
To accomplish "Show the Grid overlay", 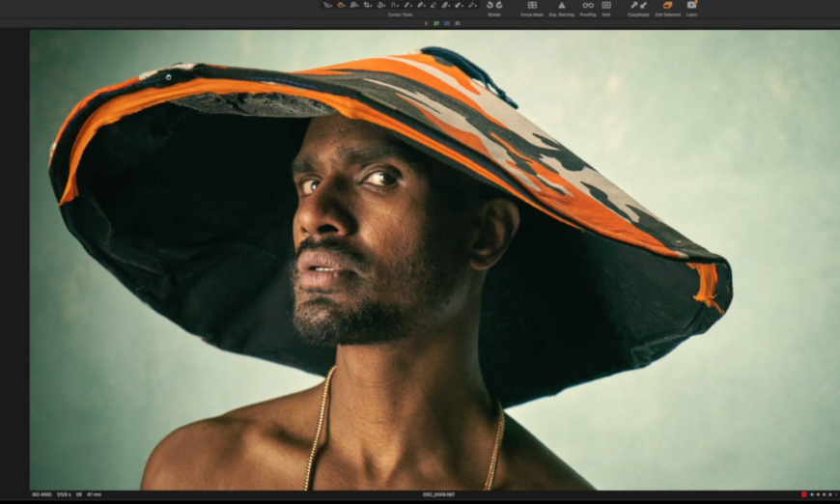I will [606, 5].
